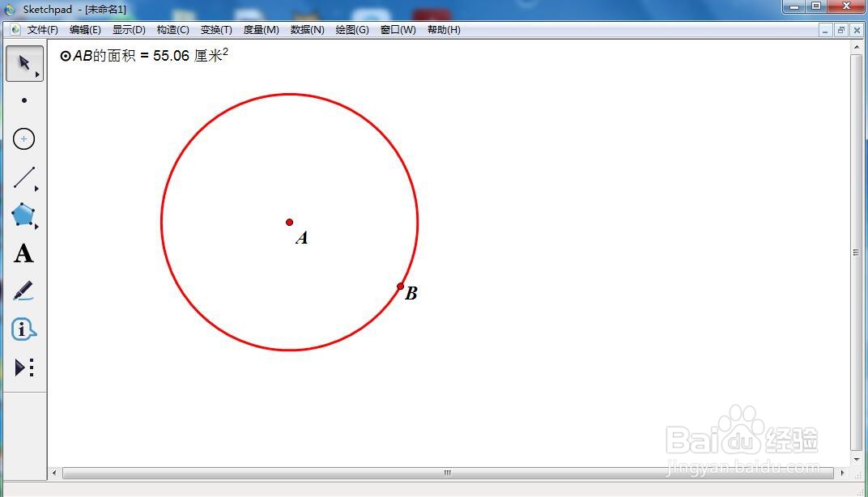The height and width of the screenshot is (497, 868).
Task: Click the horizontal scrollbar left arrow
Action: click(54, 473)
